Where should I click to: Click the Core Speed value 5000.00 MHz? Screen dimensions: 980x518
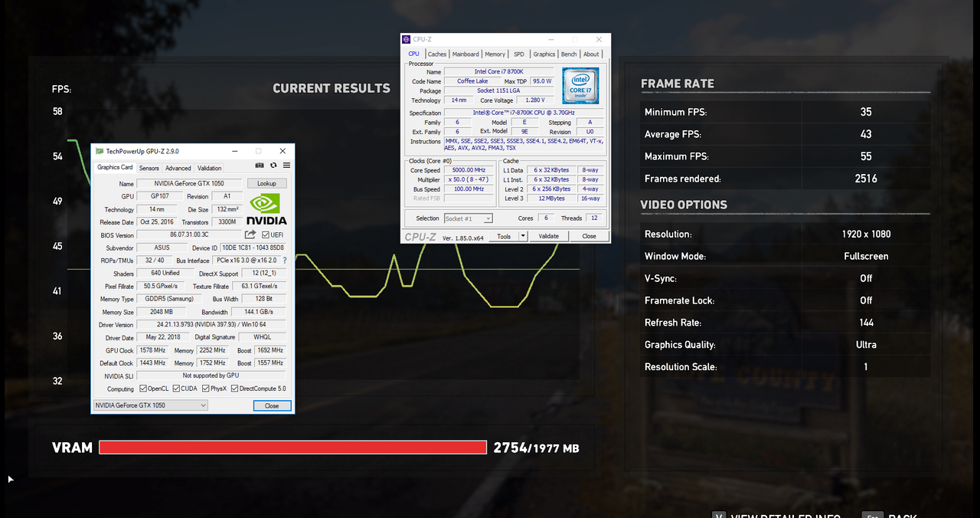[469, 170]
